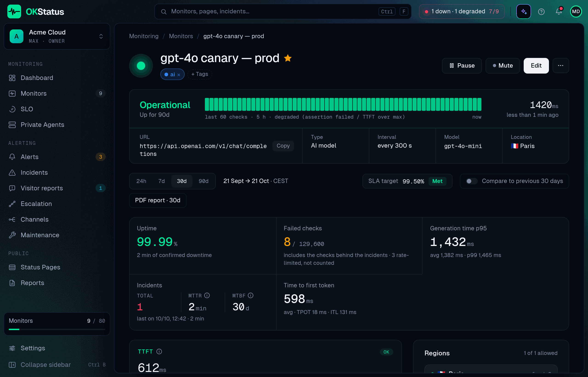Collapse the sidebar
Screen dimensions: 588x377
point(57,365)
